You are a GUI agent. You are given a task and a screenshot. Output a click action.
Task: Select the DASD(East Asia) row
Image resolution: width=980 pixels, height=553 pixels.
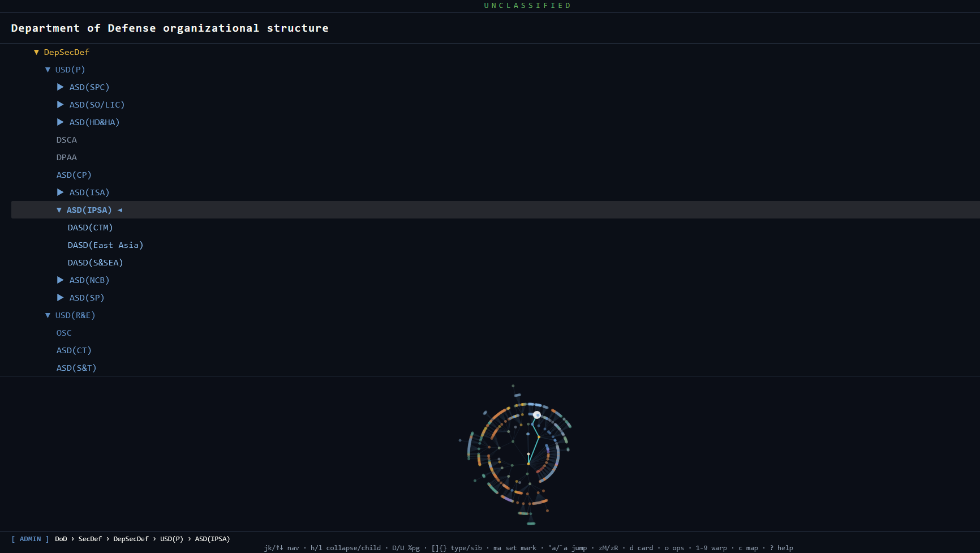pyautogui.click(x=496, y=245)
